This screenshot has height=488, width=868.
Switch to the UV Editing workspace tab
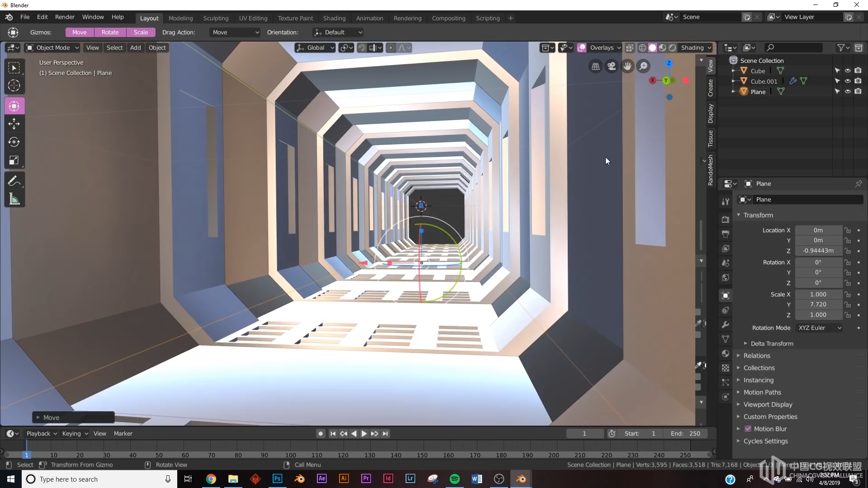(253, 18)
